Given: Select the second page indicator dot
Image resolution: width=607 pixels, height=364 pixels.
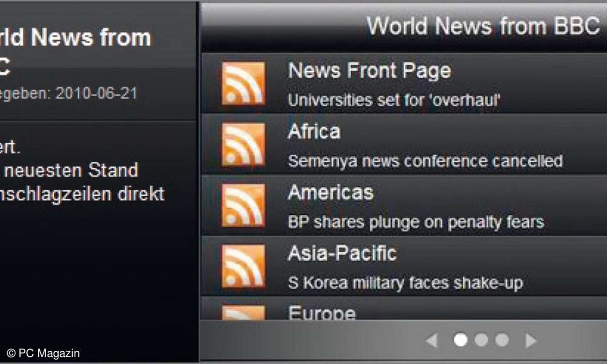Looking at the screenshot, I should pyautogui.click(x=481, y=340).
